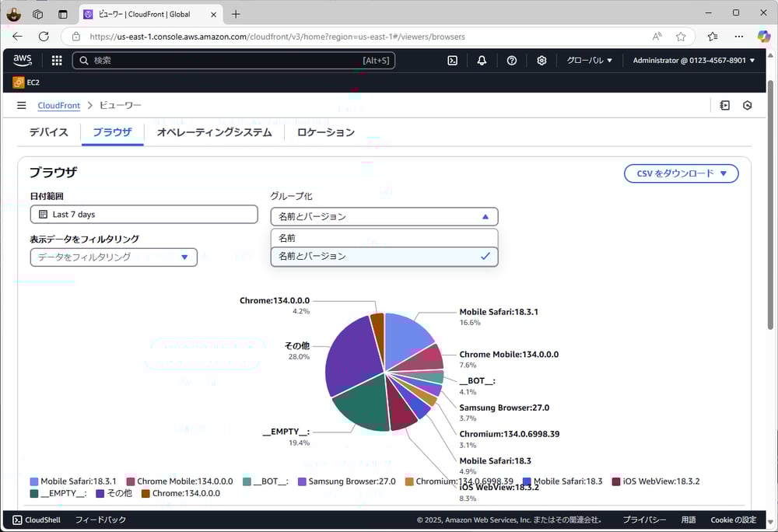Click the Samsung Browser:27.0 legend swatch

302,481
